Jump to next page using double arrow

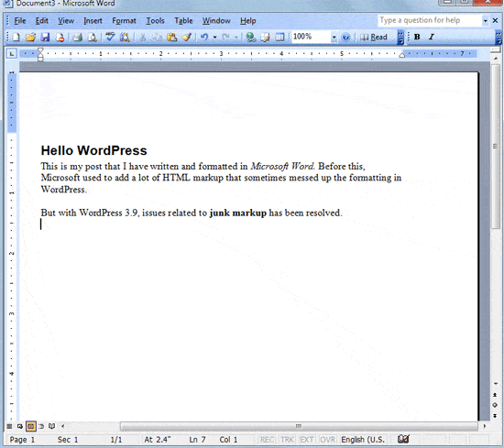[495, 416]
